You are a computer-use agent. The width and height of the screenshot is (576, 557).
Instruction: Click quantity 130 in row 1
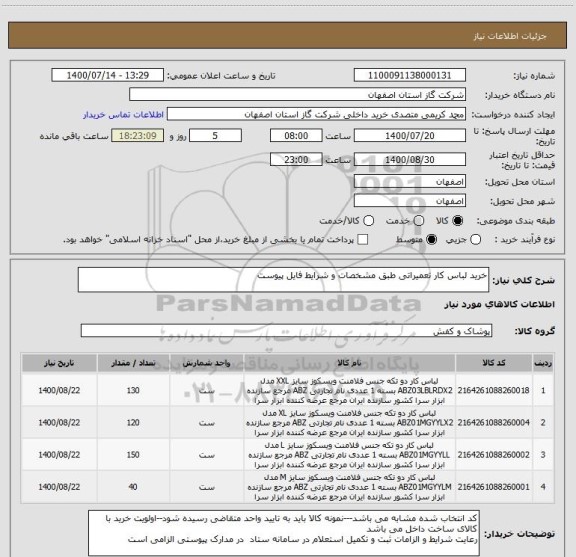(133, 390)
